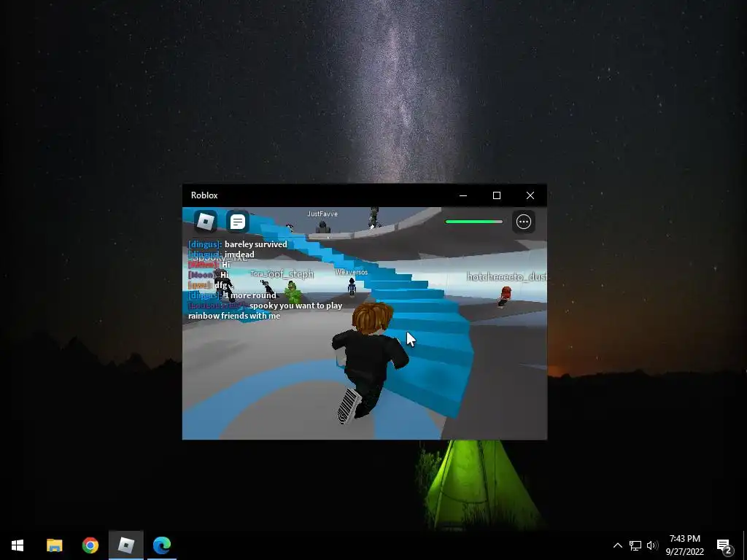Open the Windows Start menu
The width and height of the screenshot is (747, 560).
[18, 545]
